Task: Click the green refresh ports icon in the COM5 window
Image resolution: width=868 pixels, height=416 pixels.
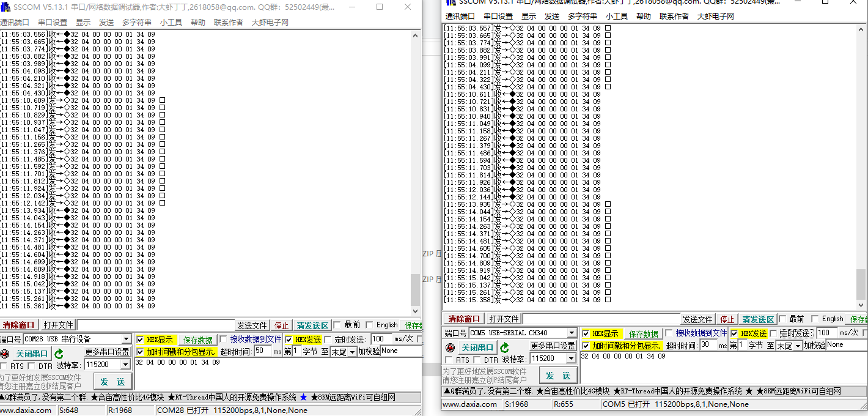Action: coord(505,347)
